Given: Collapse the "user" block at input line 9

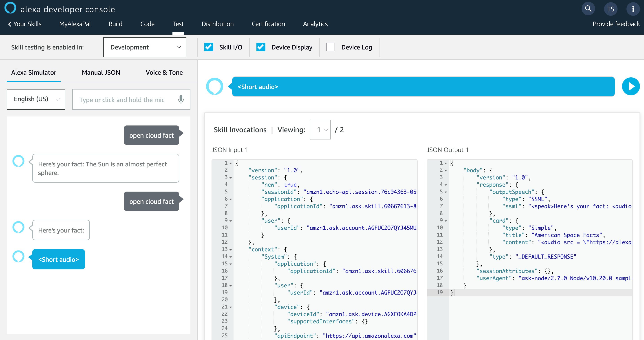Looking at the screenshot, I should point(231,221).
